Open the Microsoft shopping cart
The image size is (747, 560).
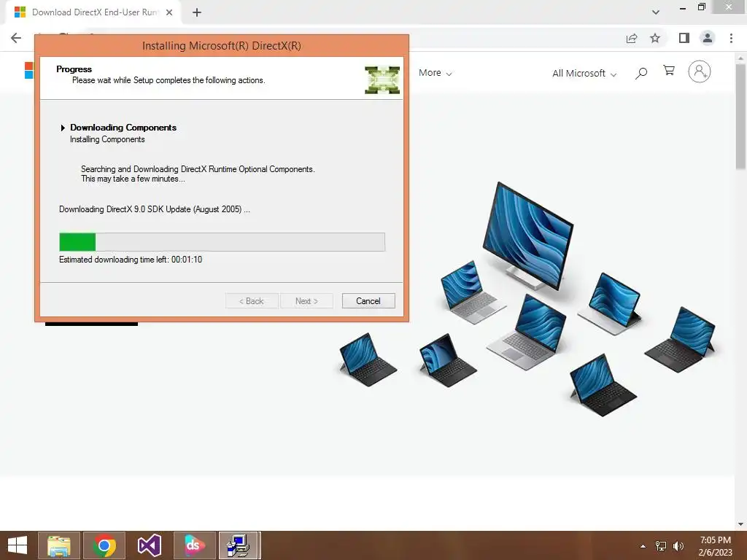pyautogui.click(x=669, y=71)
